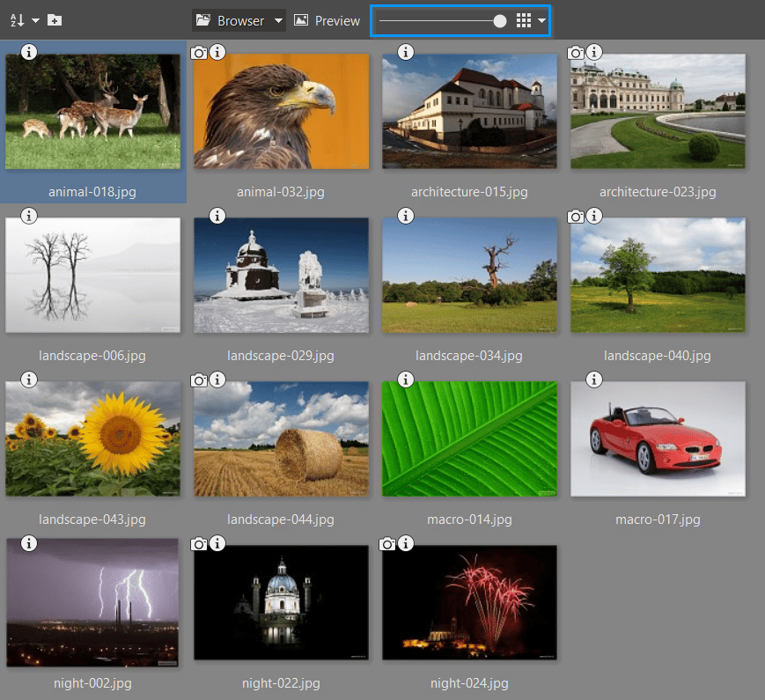Viewport: 765px width, 700px height.
Task: Show info for night-024.jpg
Action: pyautogui.click(x=406, y=542)
